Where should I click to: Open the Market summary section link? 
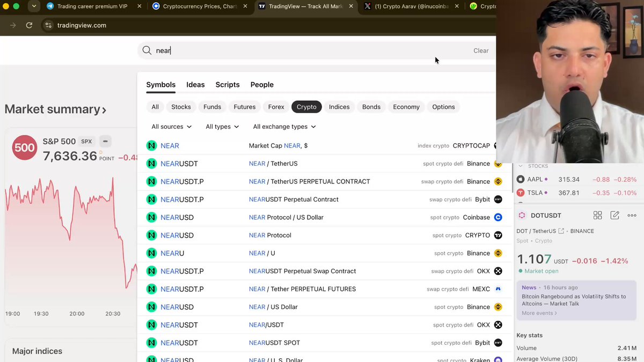coord(55,109)
